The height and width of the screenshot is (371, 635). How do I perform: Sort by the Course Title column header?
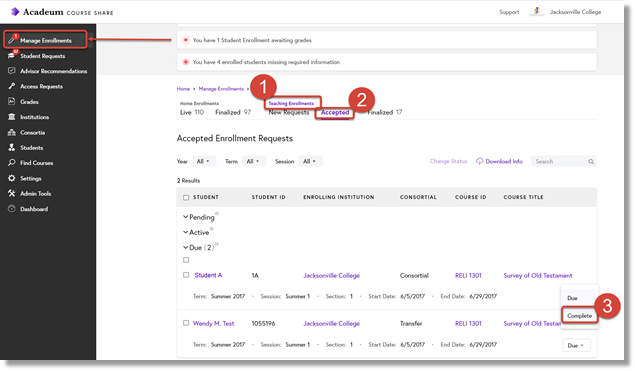523,197
